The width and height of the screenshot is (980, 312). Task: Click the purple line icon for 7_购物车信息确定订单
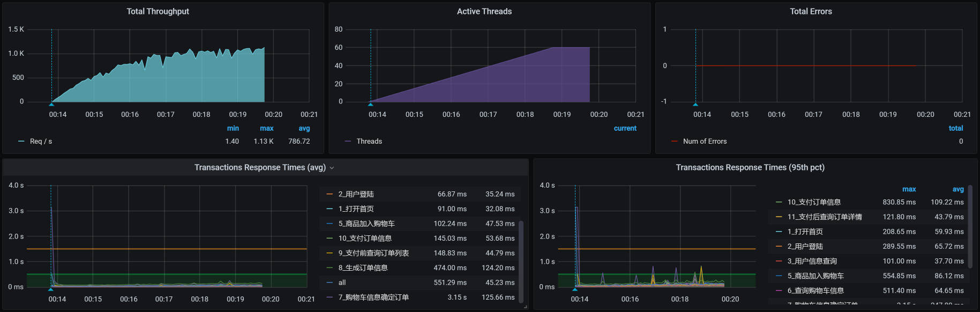[x=330, y=298]
